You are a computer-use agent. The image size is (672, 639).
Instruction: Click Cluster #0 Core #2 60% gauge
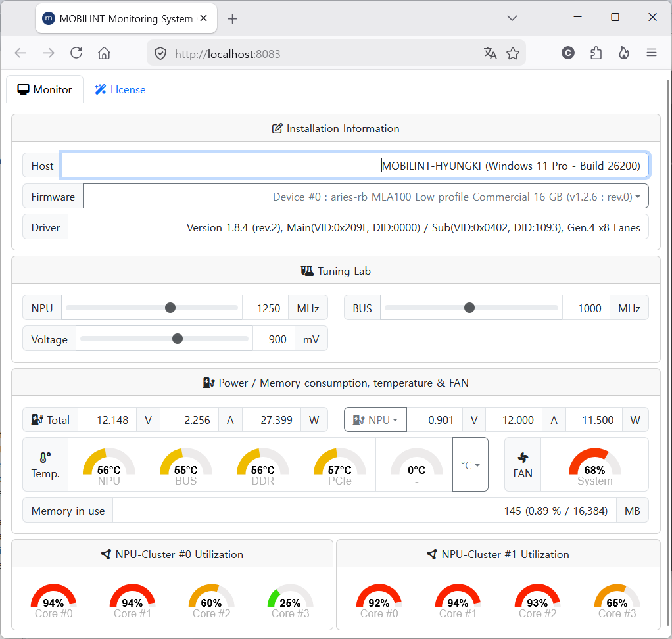click(211, 602)
